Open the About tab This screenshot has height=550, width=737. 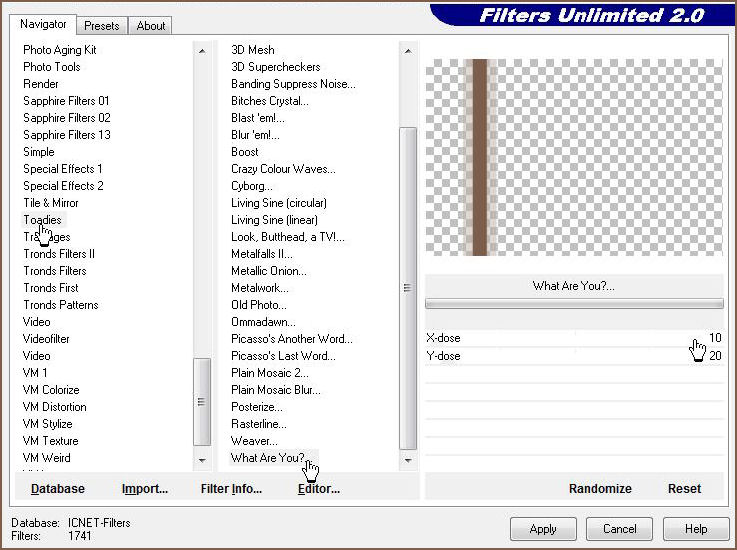151,26
